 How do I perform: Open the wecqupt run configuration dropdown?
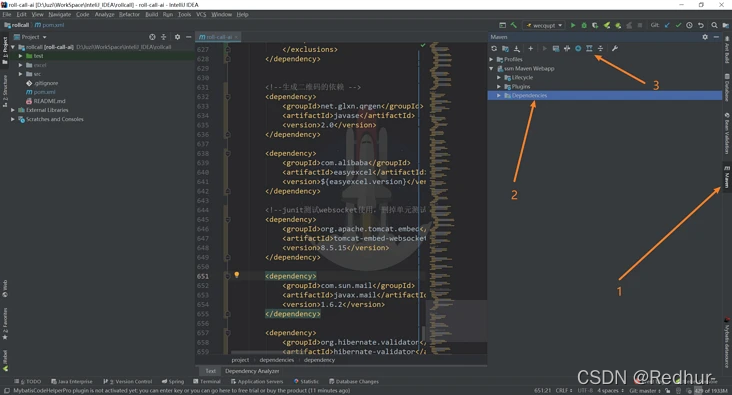pos(544,25)
